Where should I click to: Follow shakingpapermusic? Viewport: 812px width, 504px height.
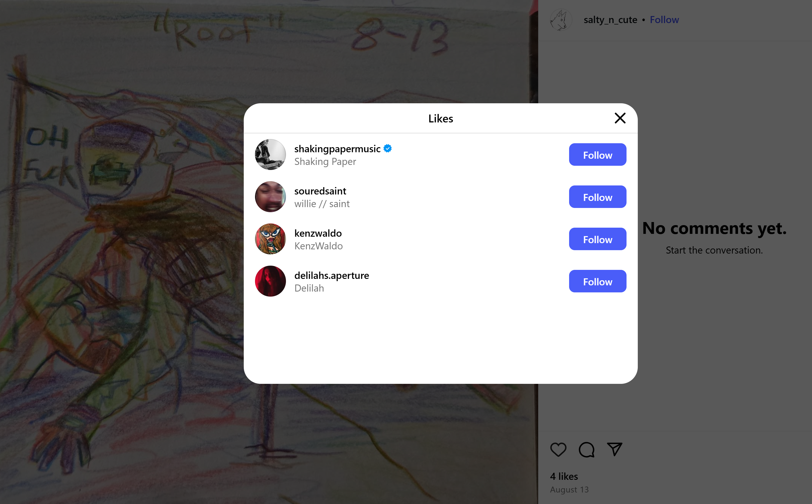tap(598, 155)
